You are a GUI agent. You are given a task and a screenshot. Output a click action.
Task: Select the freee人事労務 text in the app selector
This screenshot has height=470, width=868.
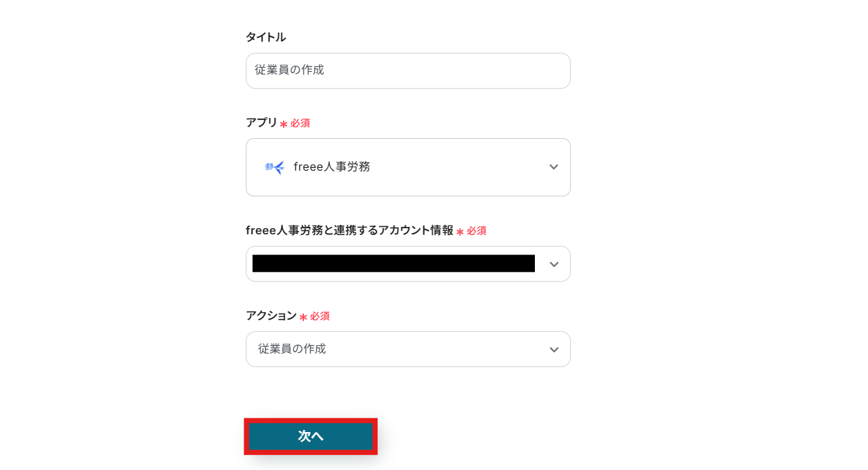[x=332, y=167]
